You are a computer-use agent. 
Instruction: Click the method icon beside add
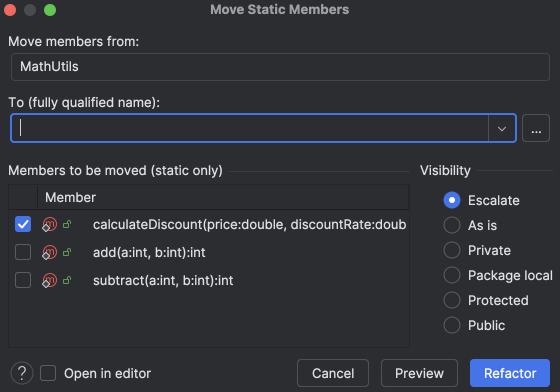[x=49, y=252]
